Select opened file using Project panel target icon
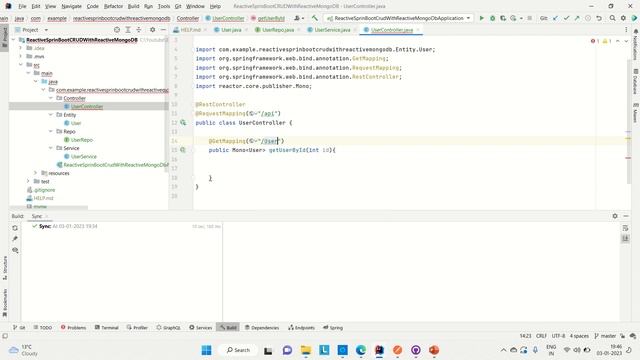The image size is (640, 360). 117,30
